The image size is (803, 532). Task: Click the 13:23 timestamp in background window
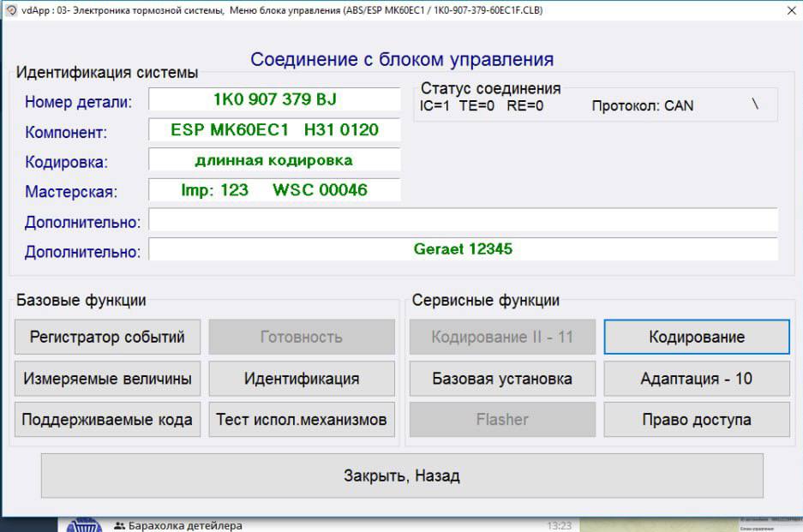click(x=559, y=526)
